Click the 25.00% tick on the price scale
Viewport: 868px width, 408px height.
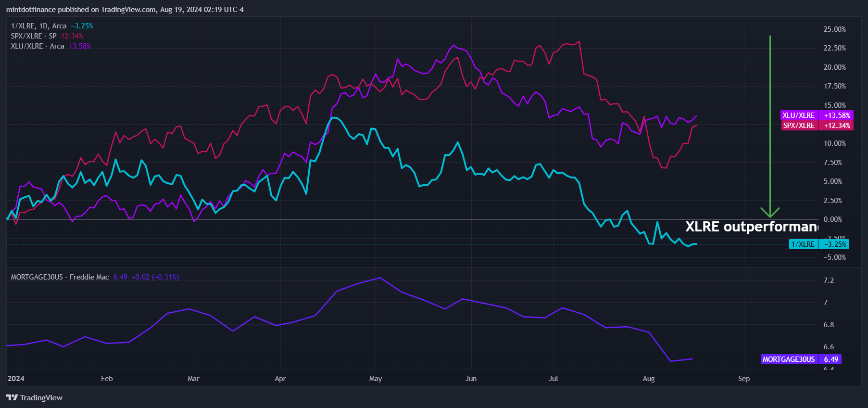(835, 29)
